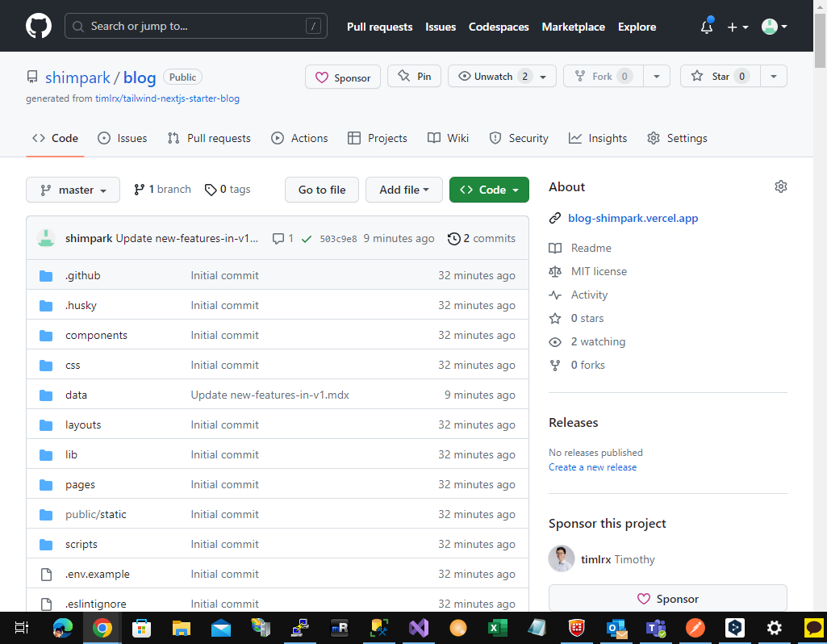This screenshot has width=827, height=644.
Task: Open the Unwatch notifications dropdown
Action: tap(502, 77)
